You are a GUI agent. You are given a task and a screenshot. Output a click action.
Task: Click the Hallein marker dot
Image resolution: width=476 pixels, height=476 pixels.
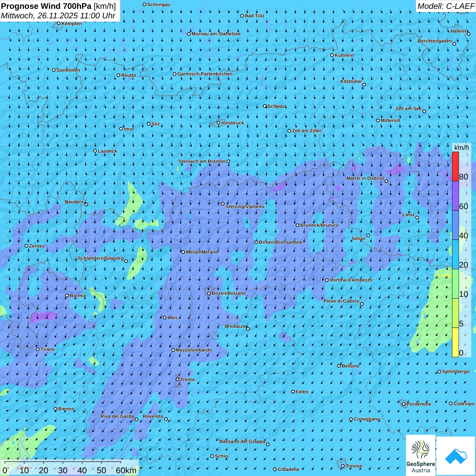pyautogui.click(x=469, y=34)
